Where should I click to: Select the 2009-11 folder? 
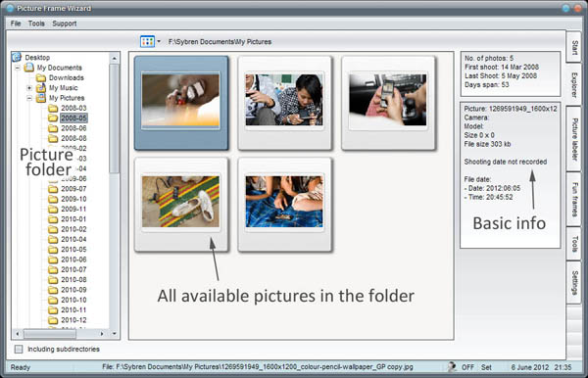[73, 209]
